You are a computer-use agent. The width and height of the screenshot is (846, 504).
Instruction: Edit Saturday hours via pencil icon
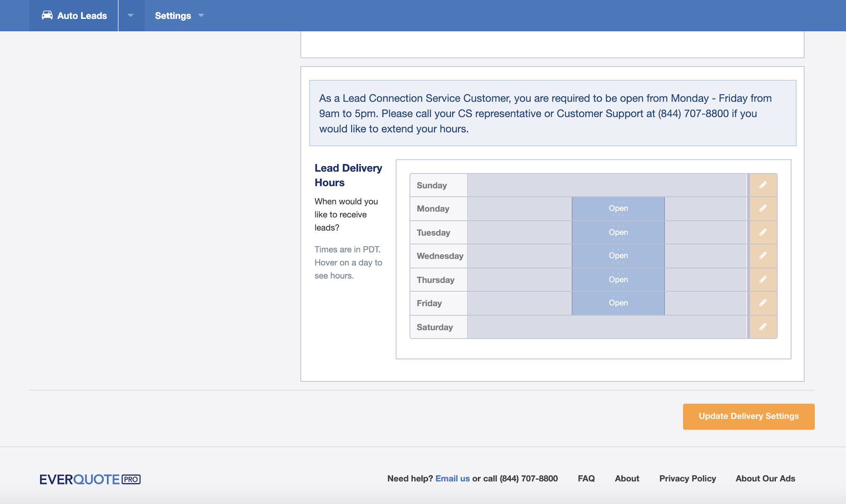click(763, 327)
